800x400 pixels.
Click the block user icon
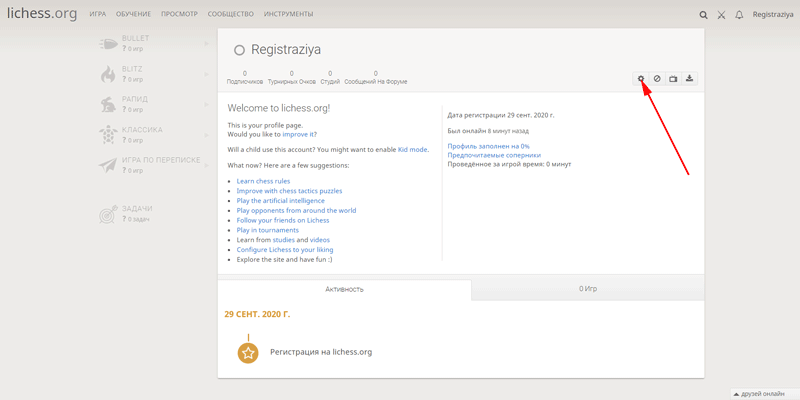coord(657,79)
